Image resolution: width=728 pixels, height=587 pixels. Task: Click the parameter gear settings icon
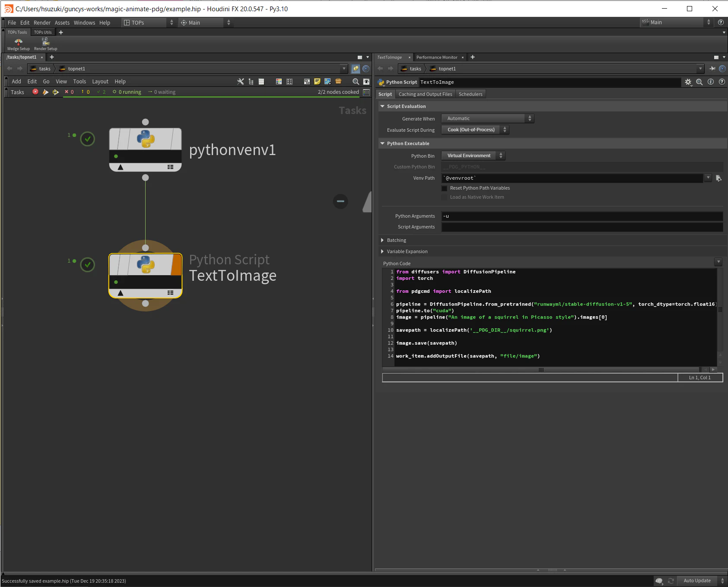688,82
